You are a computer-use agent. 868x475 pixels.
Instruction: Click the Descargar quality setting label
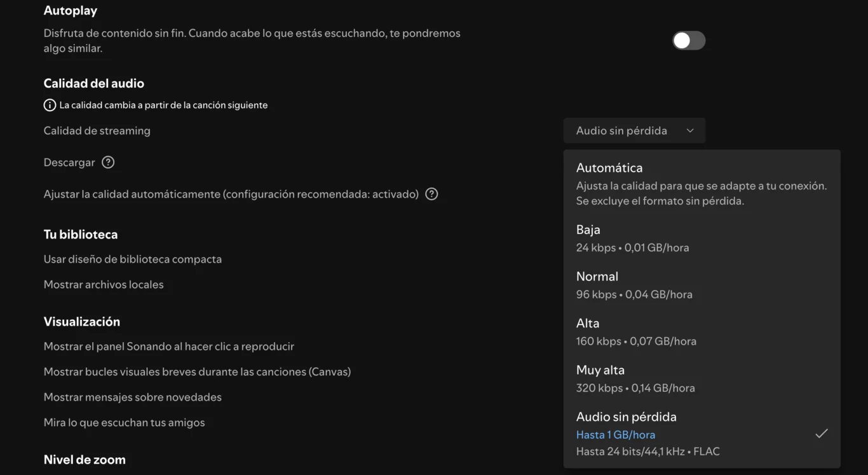[69, 162]
